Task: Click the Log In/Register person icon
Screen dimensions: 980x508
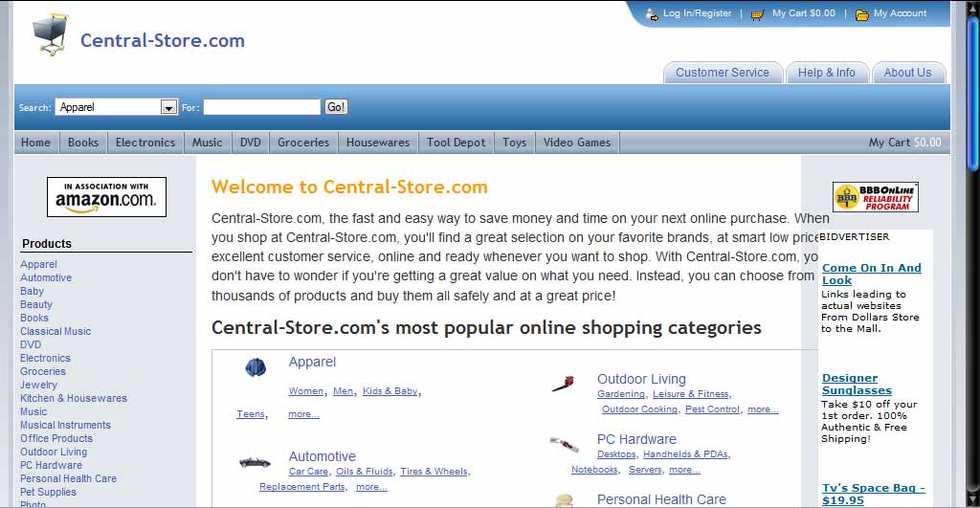Action: click(651, 13)
